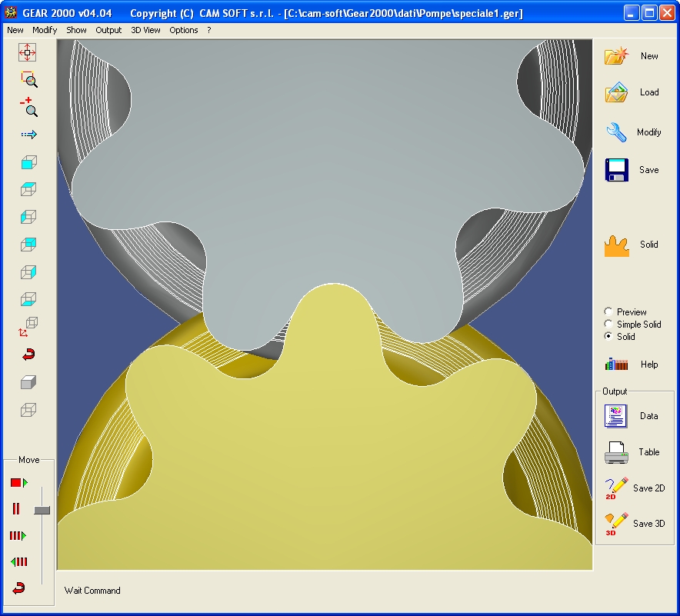The width and height of the screenshot is (680, 616).
Task: Click the orange Solid gear button
Action: pyautogui.click(x=632, y=245)
